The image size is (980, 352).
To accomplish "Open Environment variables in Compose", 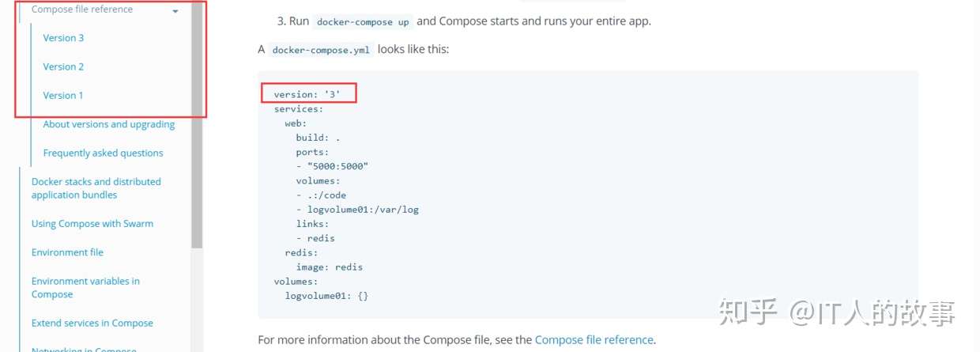I will point(85,287).
